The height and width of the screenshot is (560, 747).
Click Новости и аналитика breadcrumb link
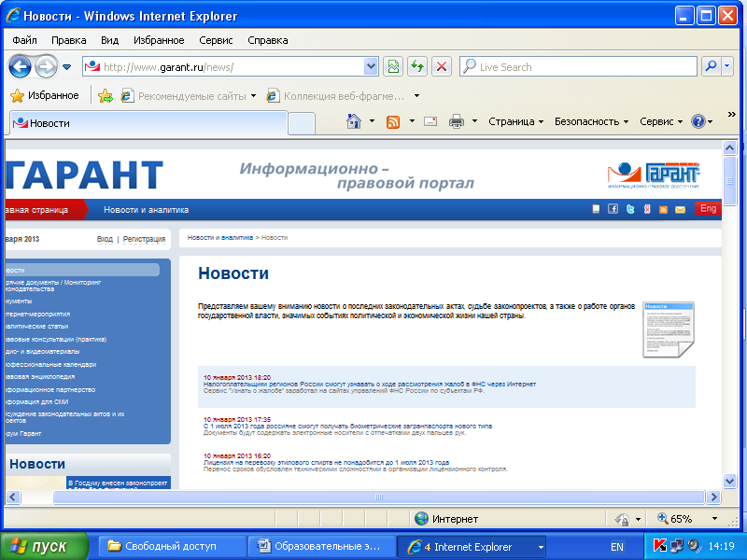(x=220, y=237)
